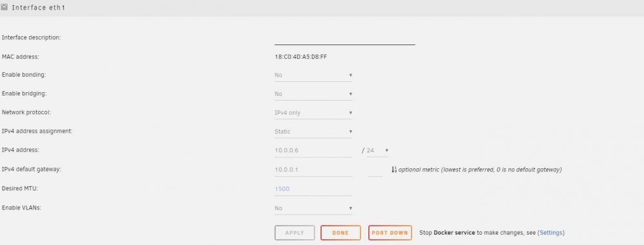Click the DONE button
This screenshot has height=245, width=644.
pos(341,233)
